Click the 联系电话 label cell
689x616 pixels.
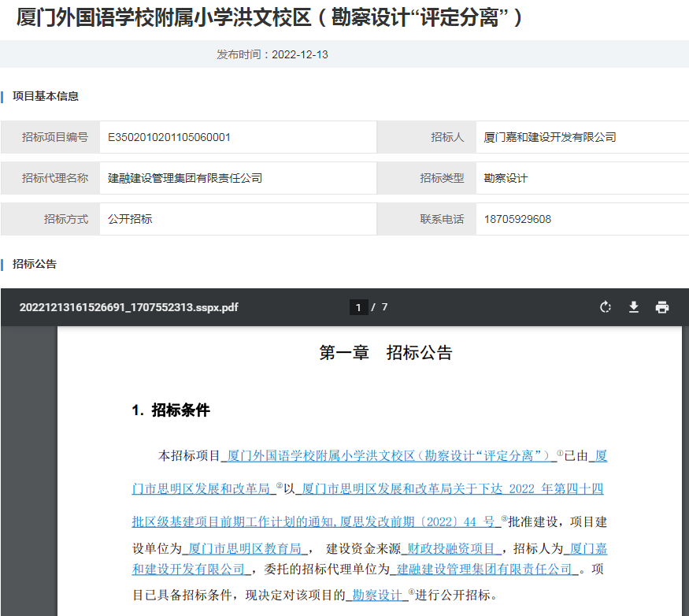coord(427,219)
